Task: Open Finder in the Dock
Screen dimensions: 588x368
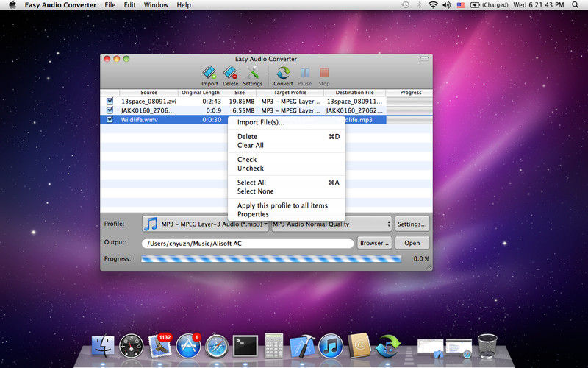Action: 103,346
